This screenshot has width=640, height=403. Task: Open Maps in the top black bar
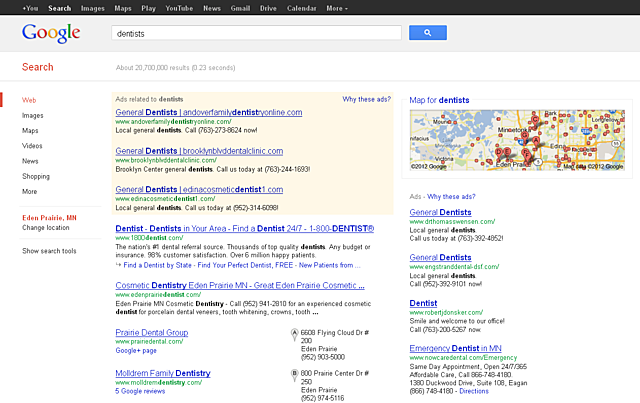[123, 8]
